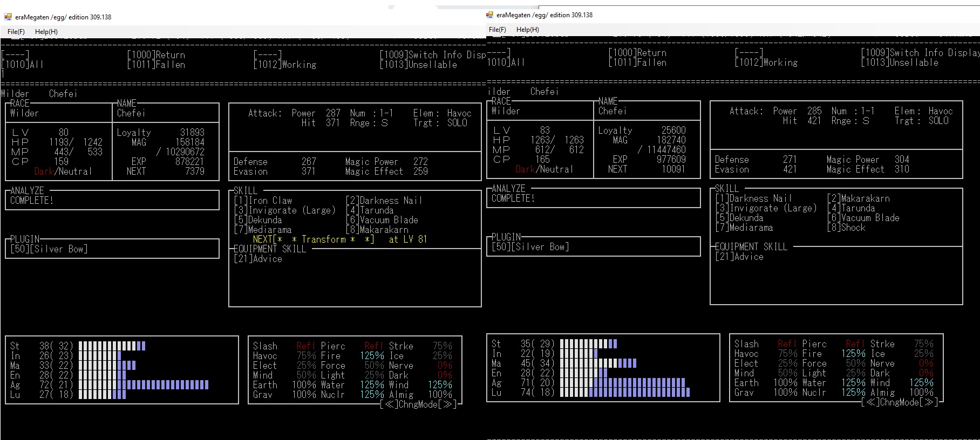Click the [1010]All filter in the left window

point(22,65)
